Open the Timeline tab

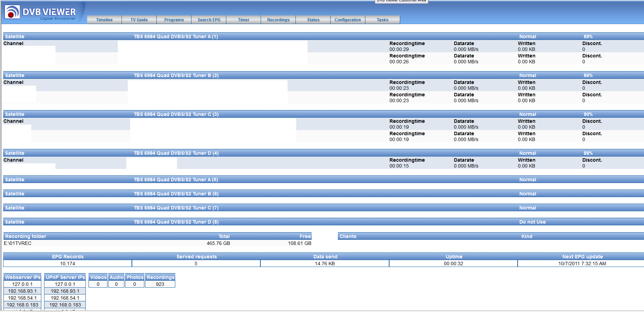[104, 20]
